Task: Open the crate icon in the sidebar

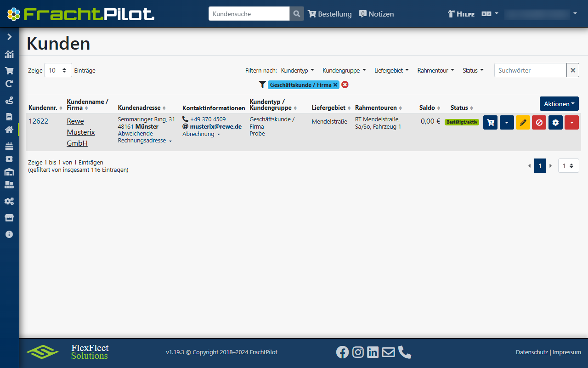Action: (9, 146)
